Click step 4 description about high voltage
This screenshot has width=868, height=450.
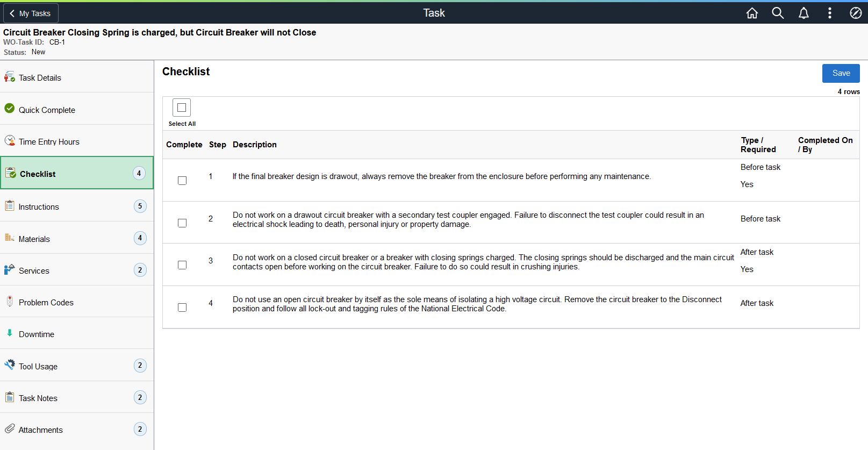477,304
